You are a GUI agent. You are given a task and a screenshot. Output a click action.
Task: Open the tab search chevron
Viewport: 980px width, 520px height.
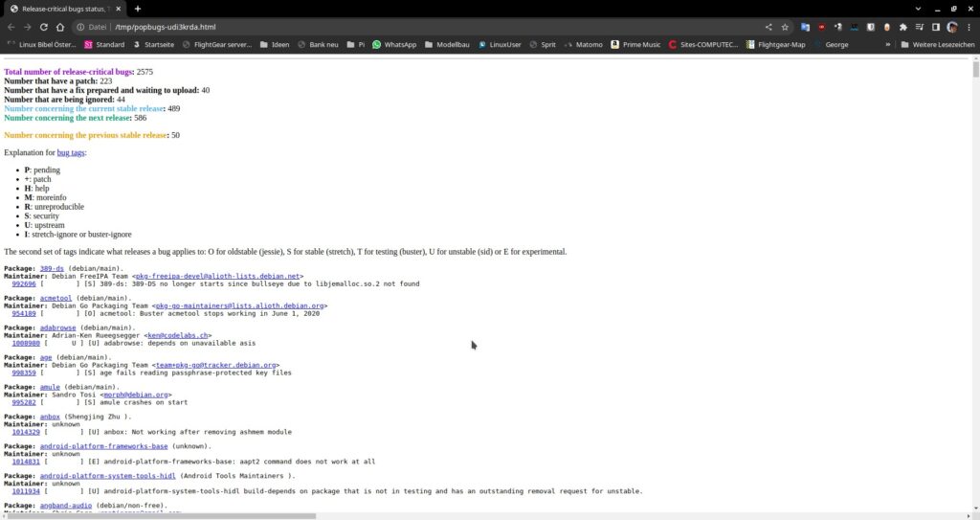[918, 9]
